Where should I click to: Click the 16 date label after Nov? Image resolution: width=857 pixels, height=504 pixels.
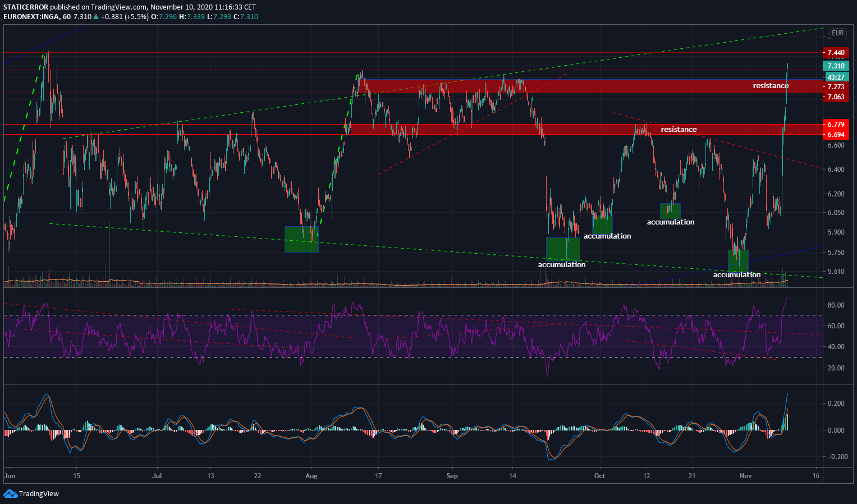[816, 476]
